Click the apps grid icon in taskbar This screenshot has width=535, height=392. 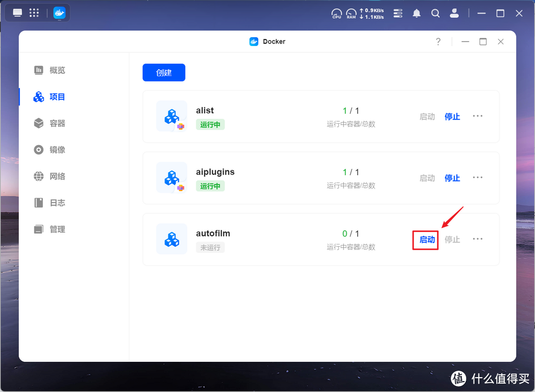click(34, 12)
